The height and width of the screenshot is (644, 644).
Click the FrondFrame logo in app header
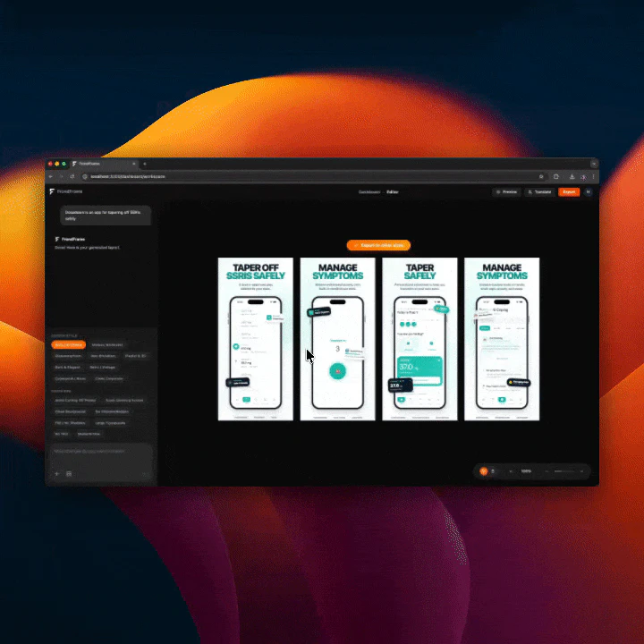66,191
